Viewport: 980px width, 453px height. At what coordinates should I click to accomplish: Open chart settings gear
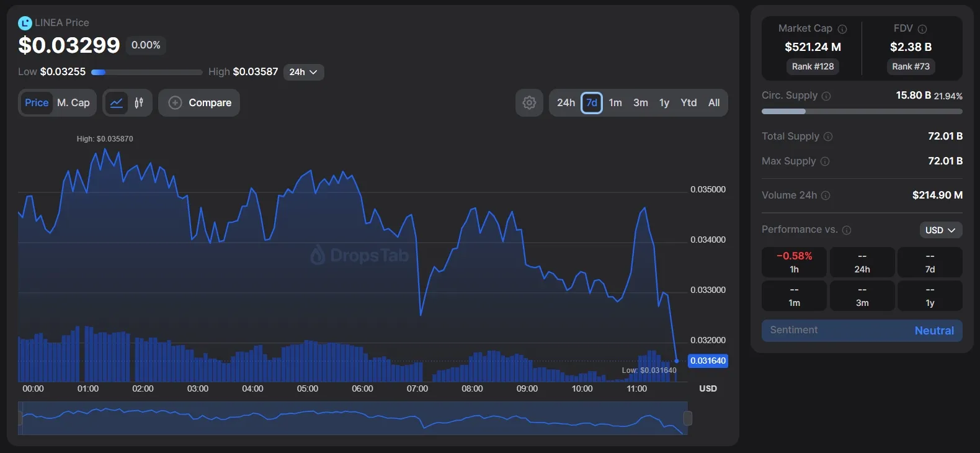point(529,103)
